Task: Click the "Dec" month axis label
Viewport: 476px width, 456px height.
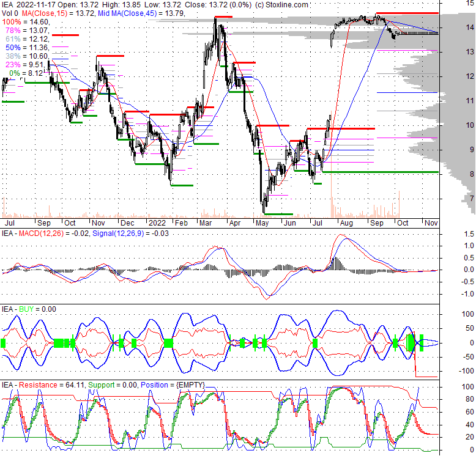Action: [x=127, y=223]
